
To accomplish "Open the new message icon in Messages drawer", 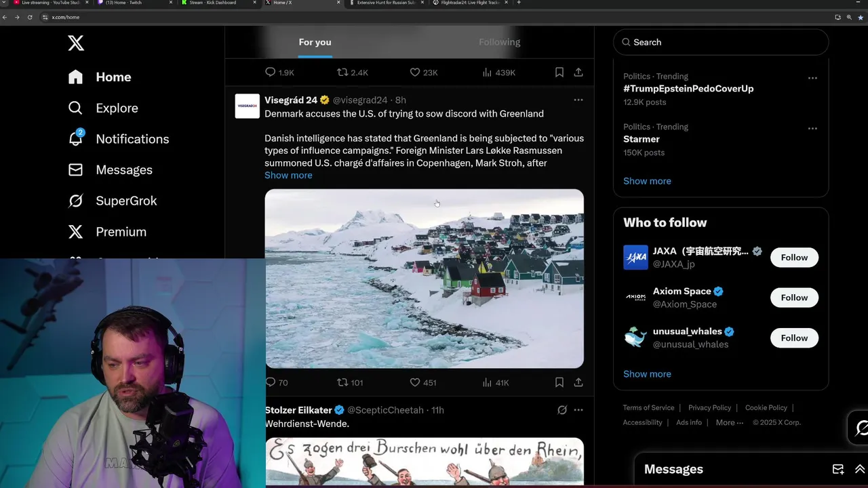I will 838,469.
